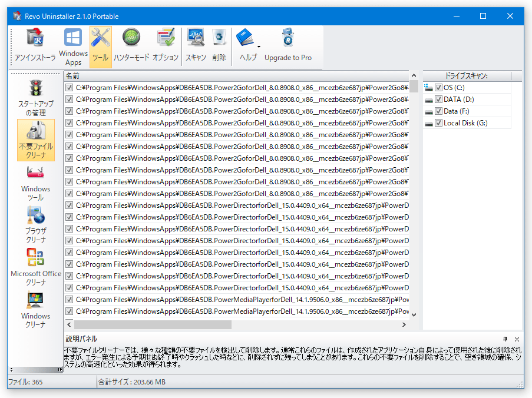Uncheck the first PowerDirectorforDell file row checkbox
The image size is (532, 398).
click(69, 205)
